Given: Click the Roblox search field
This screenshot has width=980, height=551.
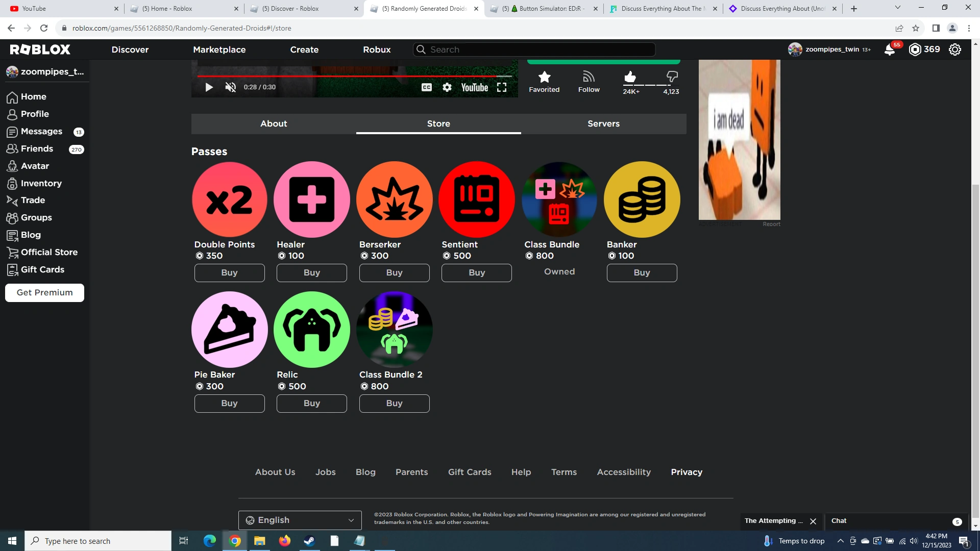Looking at the screenshot, I should click(x=533, y=49).
